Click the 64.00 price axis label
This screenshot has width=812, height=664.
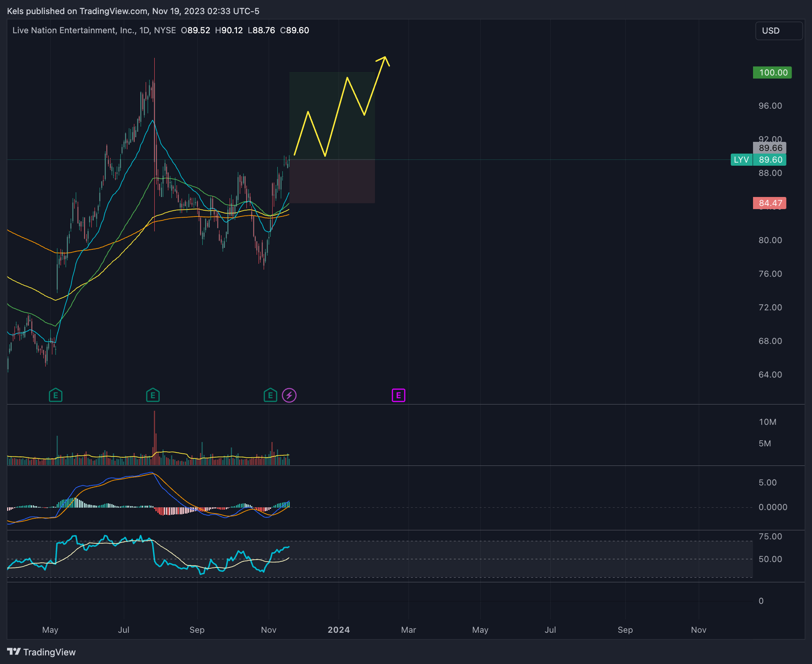tap(770, 374)
